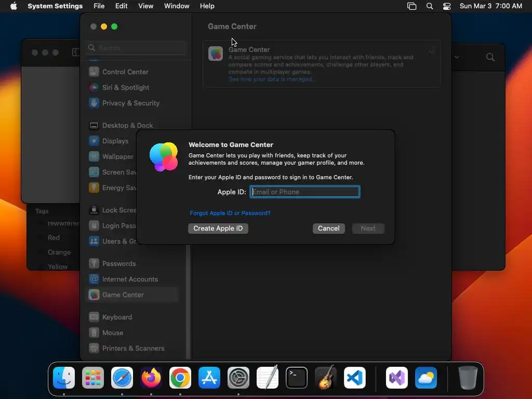Click the Create Apple ID button

pyautogui.click(x=218, y=229)
